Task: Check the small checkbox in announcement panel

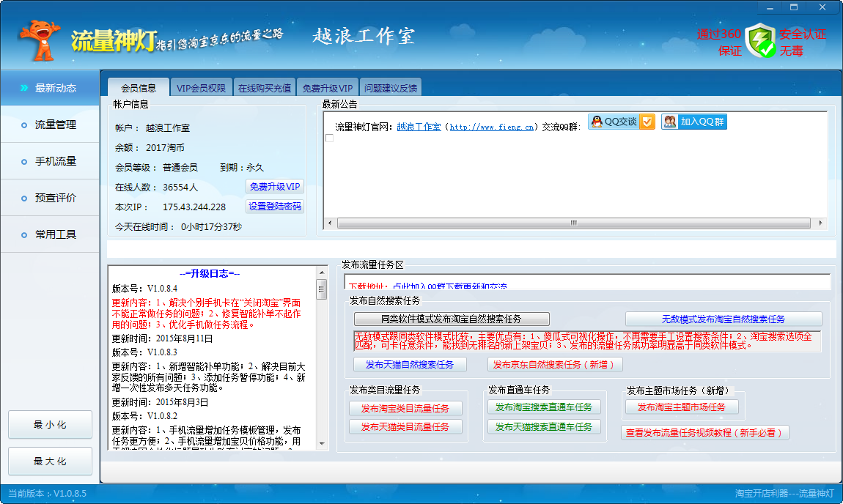Action: (330, 138)
